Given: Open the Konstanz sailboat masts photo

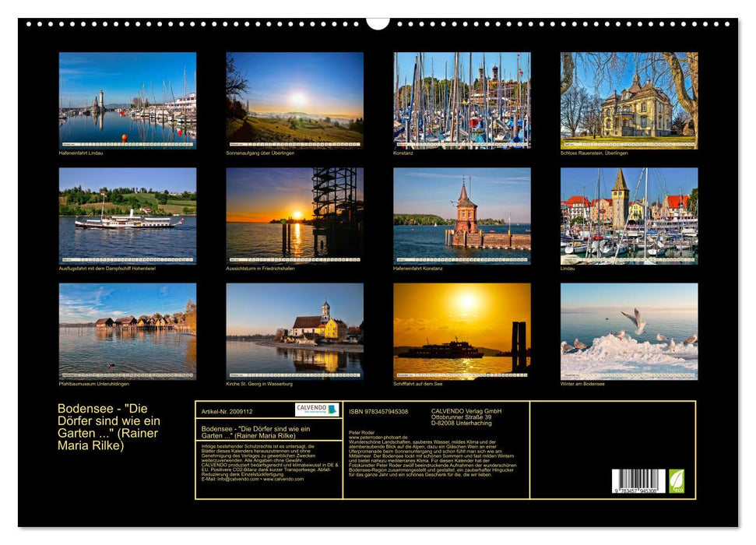Looking at the screenshot, I should tap(462, 100).
